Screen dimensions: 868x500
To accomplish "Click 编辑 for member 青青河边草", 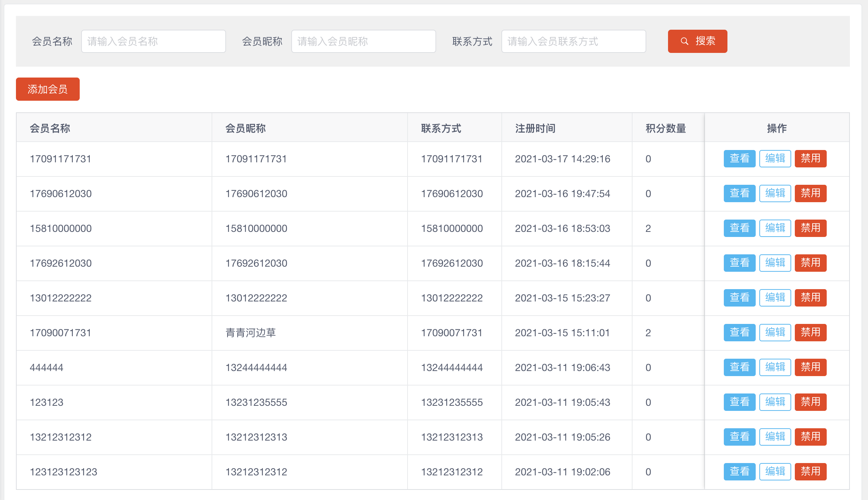I will click(775, 333).
